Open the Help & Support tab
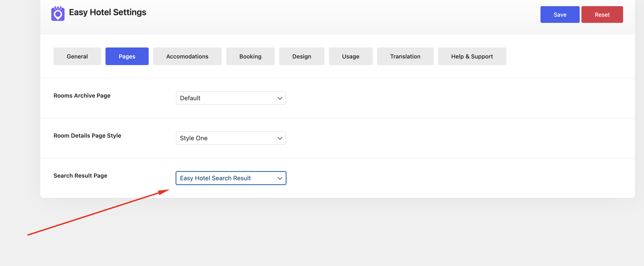The image size is (644, 266). coord(472,56)
